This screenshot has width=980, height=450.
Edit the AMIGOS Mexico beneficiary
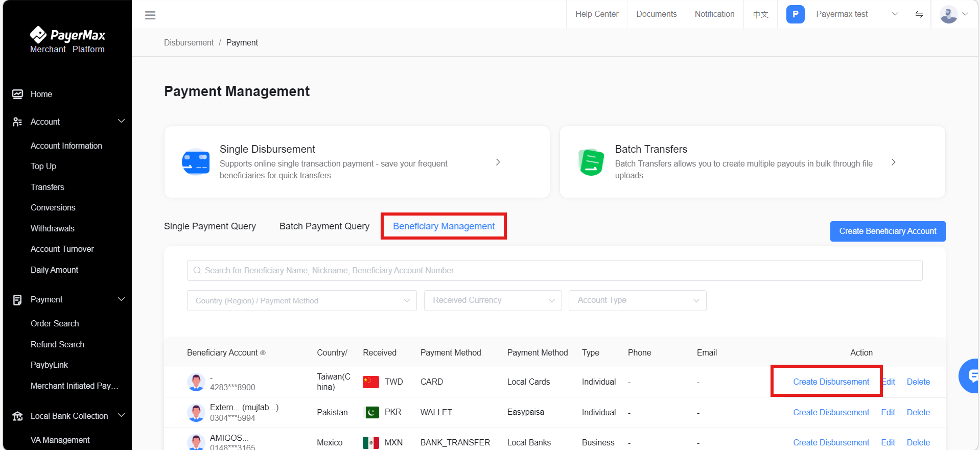[x=888, y=443]
